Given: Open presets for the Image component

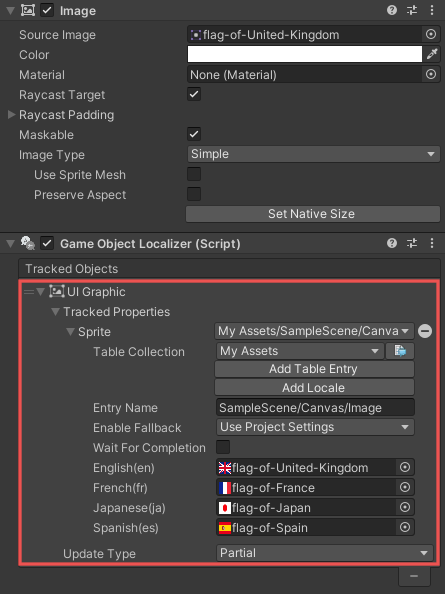Looking at the screenshot, I should tap(412, 10).
